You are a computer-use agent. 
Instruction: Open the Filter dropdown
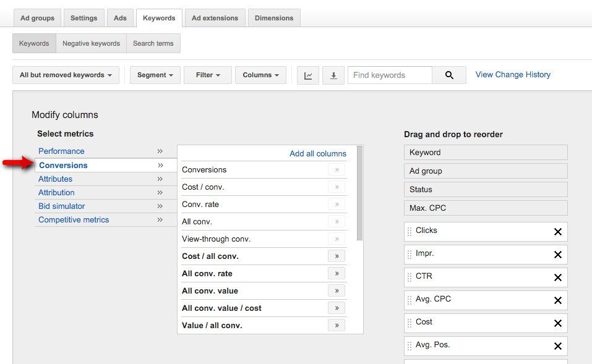[207, 74]
